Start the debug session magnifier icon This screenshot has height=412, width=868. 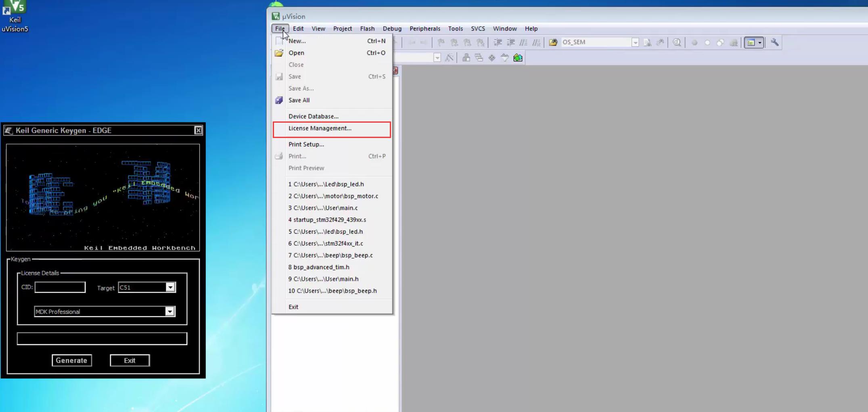pyautogui.click(x=677, y=42)
